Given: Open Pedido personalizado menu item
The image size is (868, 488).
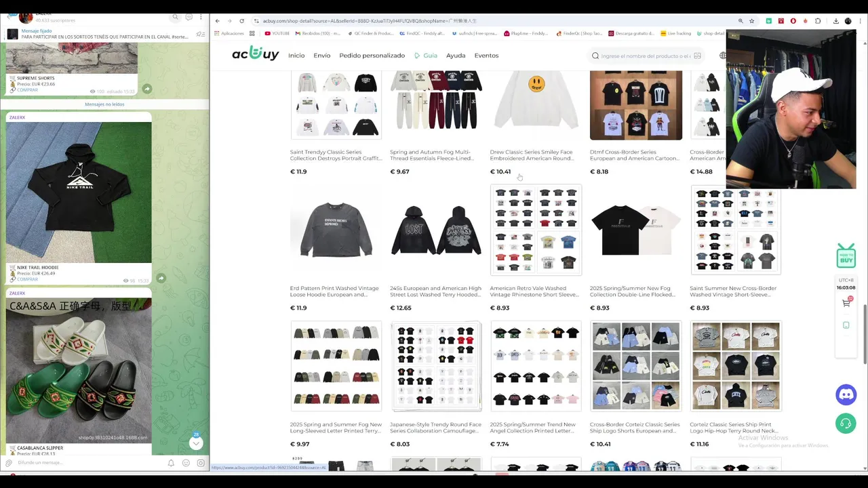Looking at the screenshot, I should coord(372,56).
